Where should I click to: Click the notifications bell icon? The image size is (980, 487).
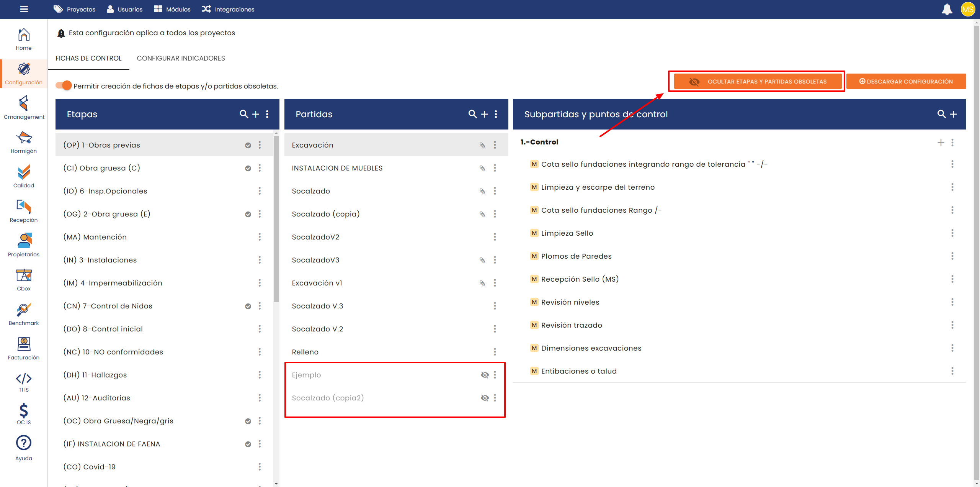(x=947, y=9)
